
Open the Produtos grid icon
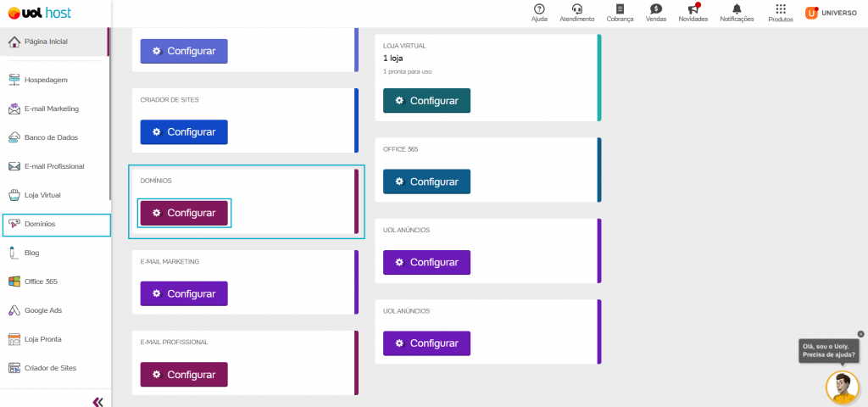pyautogui.click(x=781, y=13)
